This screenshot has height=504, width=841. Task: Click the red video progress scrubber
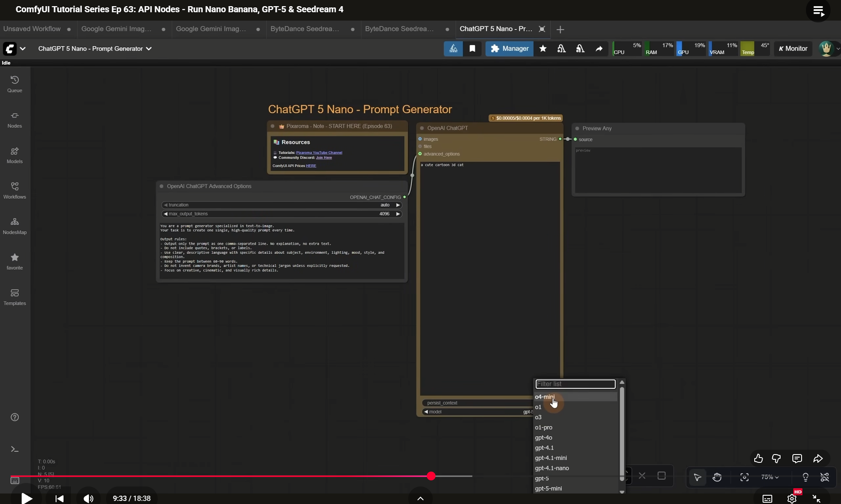click(431, 476)
